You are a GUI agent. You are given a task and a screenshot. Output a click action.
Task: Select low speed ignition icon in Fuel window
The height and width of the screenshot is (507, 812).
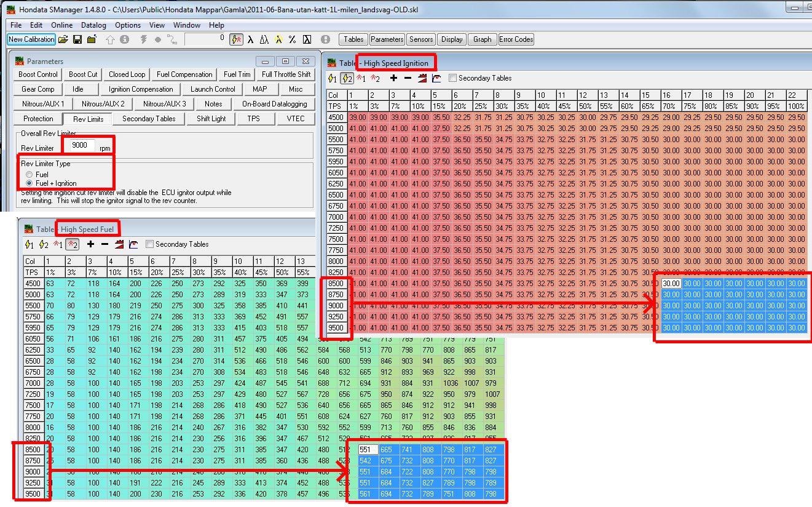(x=30, y=244)
